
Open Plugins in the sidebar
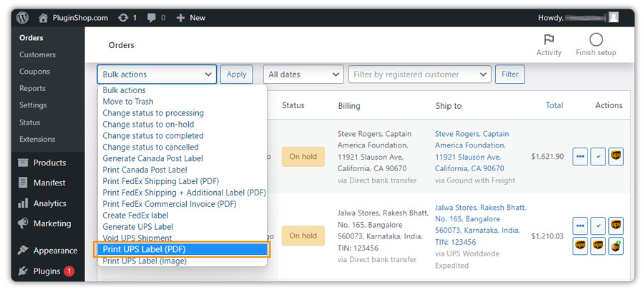(48, 271)
